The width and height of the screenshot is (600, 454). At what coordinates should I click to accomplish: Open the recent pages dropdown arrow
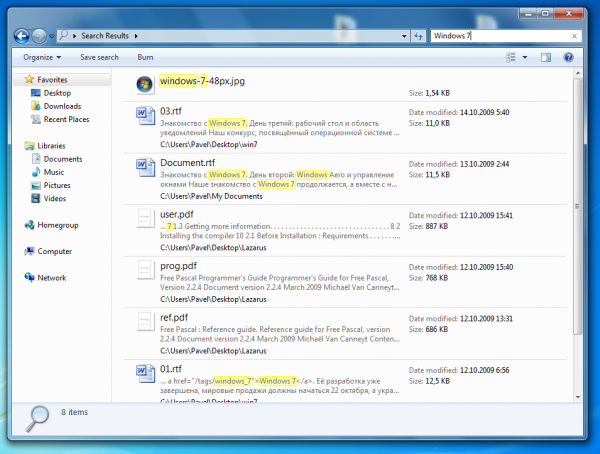click(x=52, y=36)
